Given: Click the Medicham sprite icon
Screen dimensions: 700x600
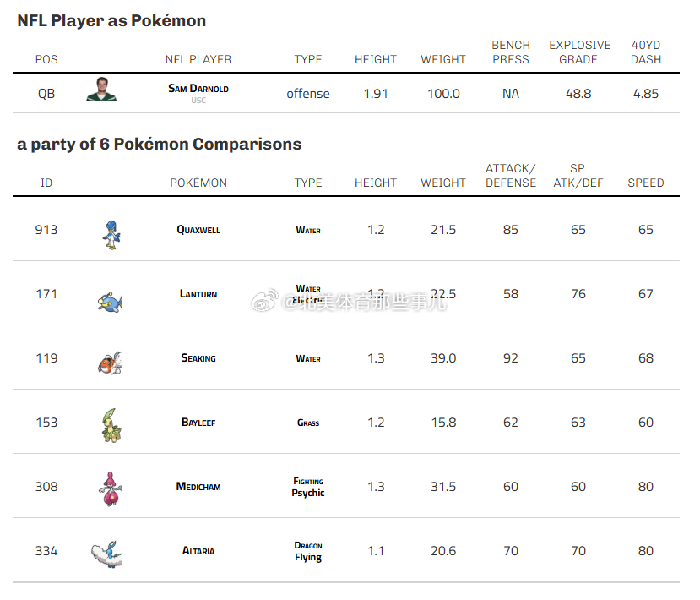Looking at the screenshot, I should point(111,488).
